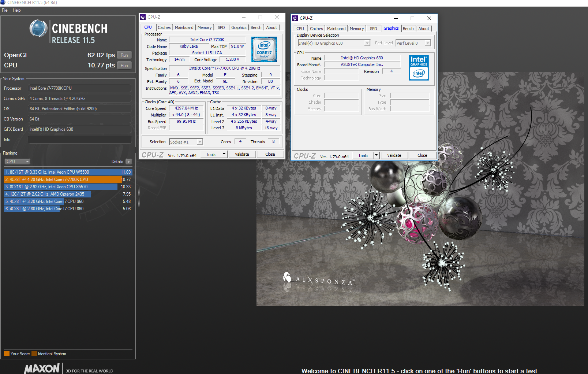Switch to Memory tab in left CPU-Z window
588x374 pixels.
[x=205, y=27]
